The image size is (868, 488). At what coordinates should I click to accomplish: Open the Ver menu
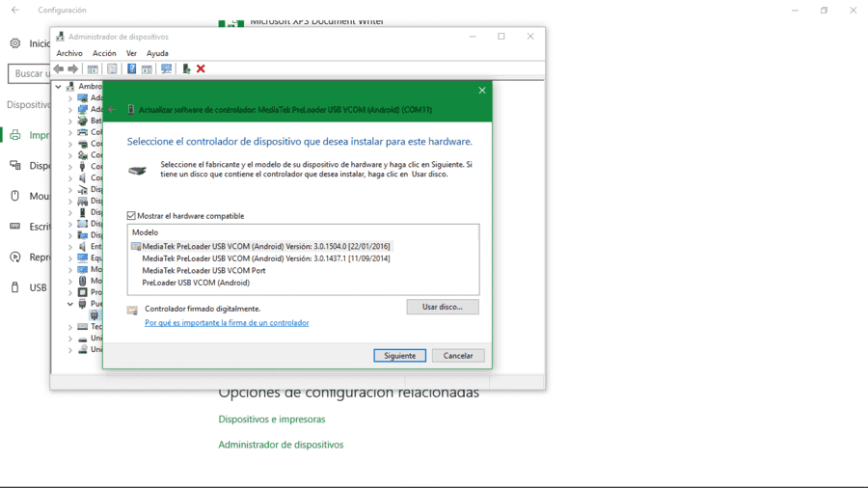[131, 53]
